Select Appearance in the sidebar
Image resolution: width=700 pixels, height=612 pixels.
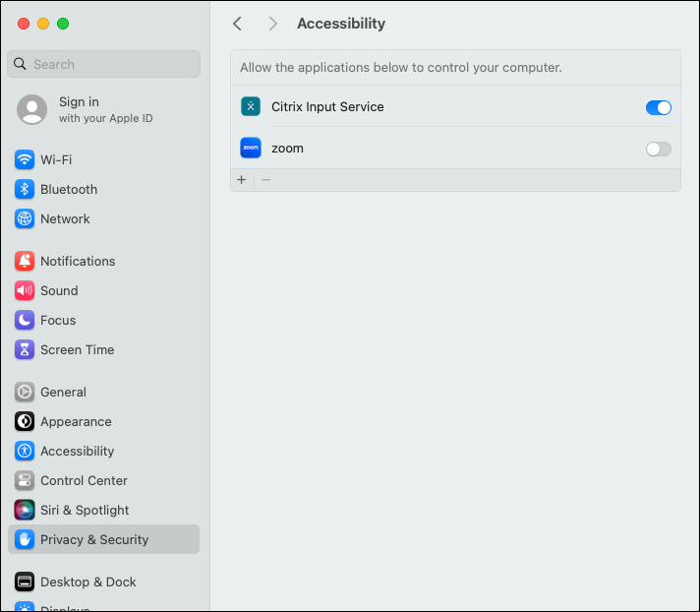tap(75, 421)
